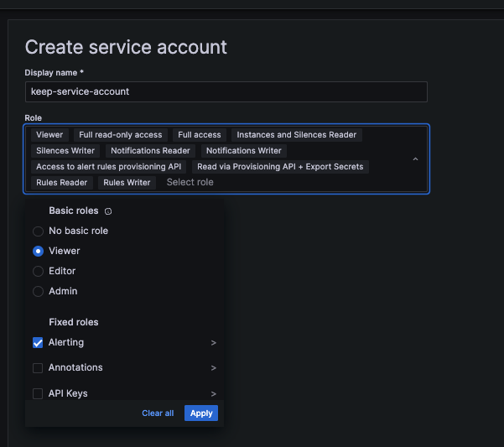Image resolution: width=504 pixels, height=447 pixels.
Task: Click the Full access role tag
Action: click(200, 135)
